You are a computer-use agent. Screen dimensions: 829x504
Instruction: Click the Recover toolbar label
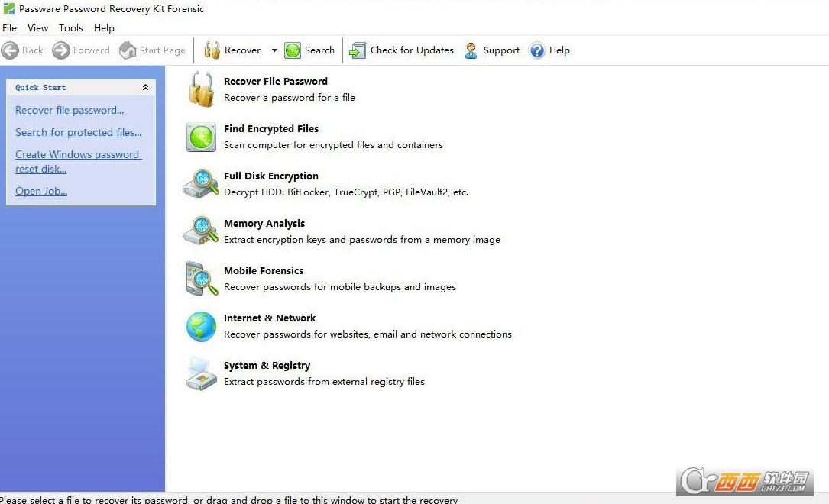click(243, 50)
